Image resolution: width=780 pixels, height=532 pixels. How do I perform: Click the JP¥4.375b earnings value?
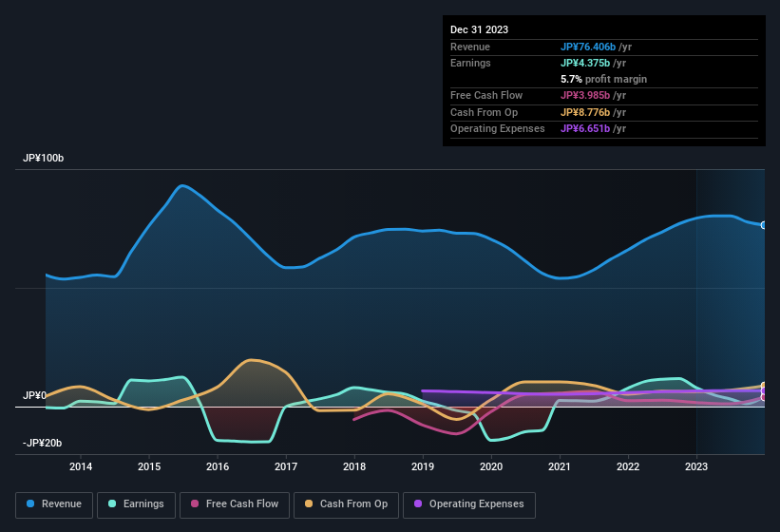tap(585, 63)
